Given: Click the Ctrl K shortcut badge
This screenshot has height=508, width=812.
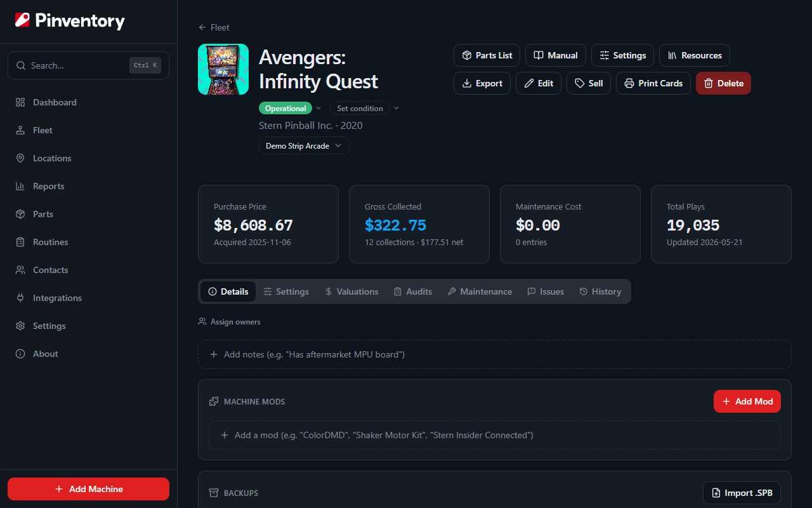Looking at the screenshot, I should click(145, 65).
